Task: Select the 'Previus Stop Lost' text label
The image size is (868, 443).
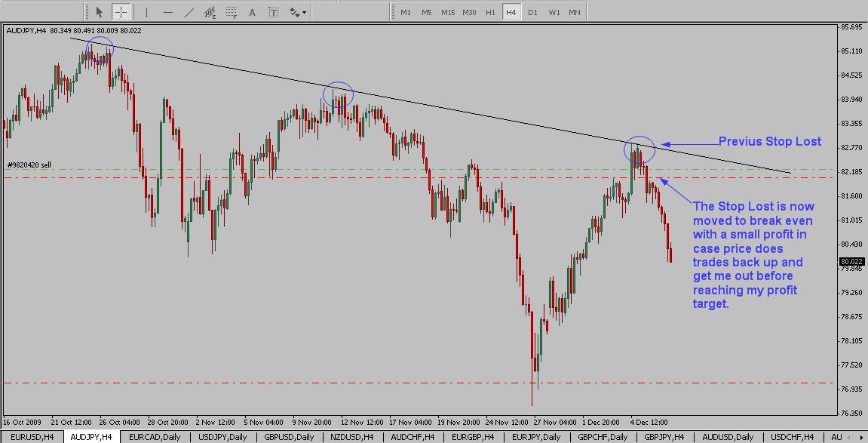Action: point(769,142)
